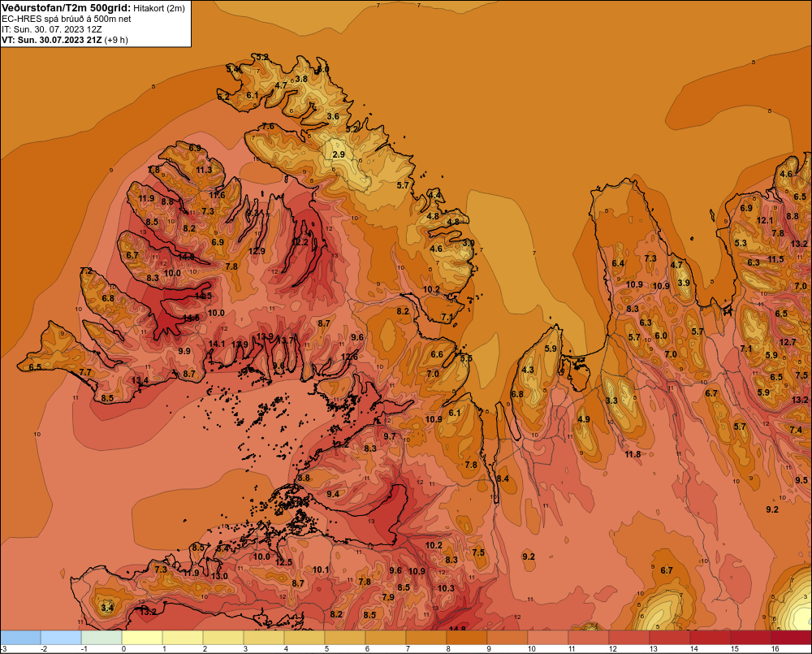Click the 'VT: Sun. 30.07.2023 21Z' line
This screenshot has width=812, height=654.
(x=51, y=40)
